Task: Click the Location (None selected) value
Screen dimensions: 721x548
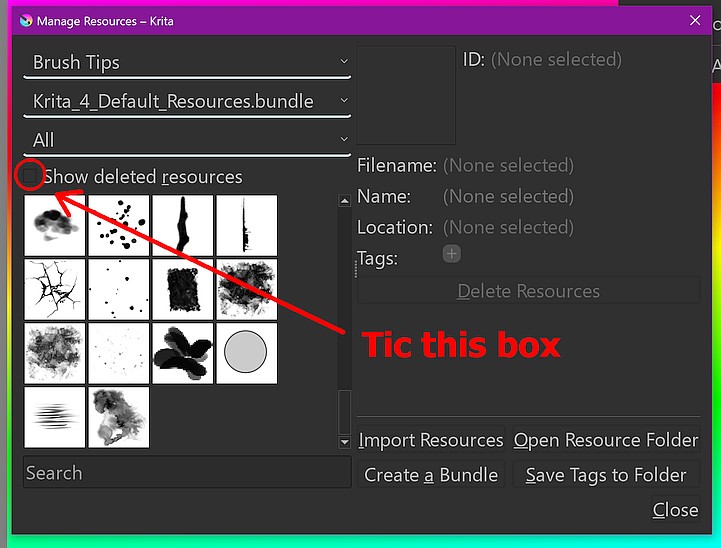Action: (x=508, y=227)
